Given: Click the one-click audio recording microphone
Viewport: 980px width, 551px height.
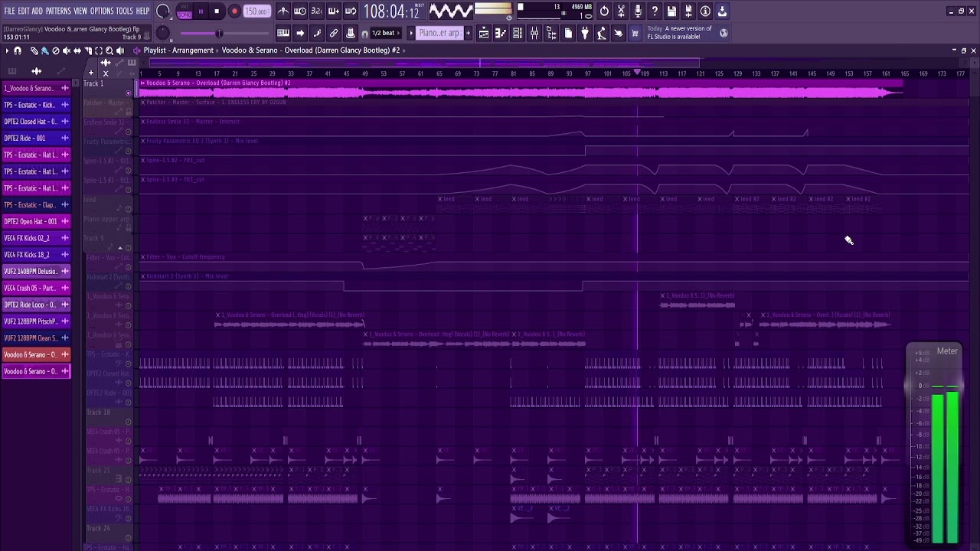Looking at the screenshot, I should [x=638, y=11].
